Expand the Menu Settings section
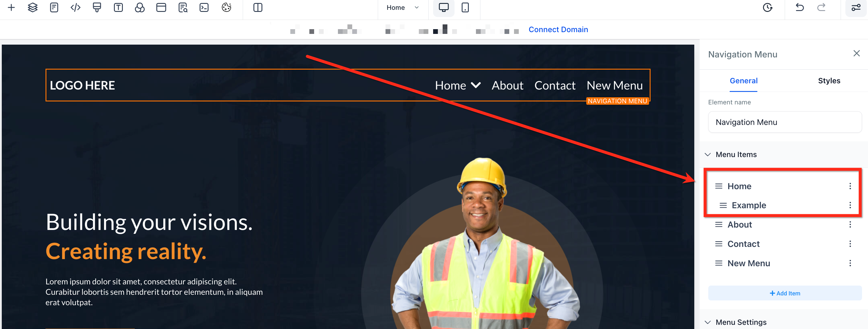Screen dimensions: 868x329 pyautogui.click(x=708, y=322)
